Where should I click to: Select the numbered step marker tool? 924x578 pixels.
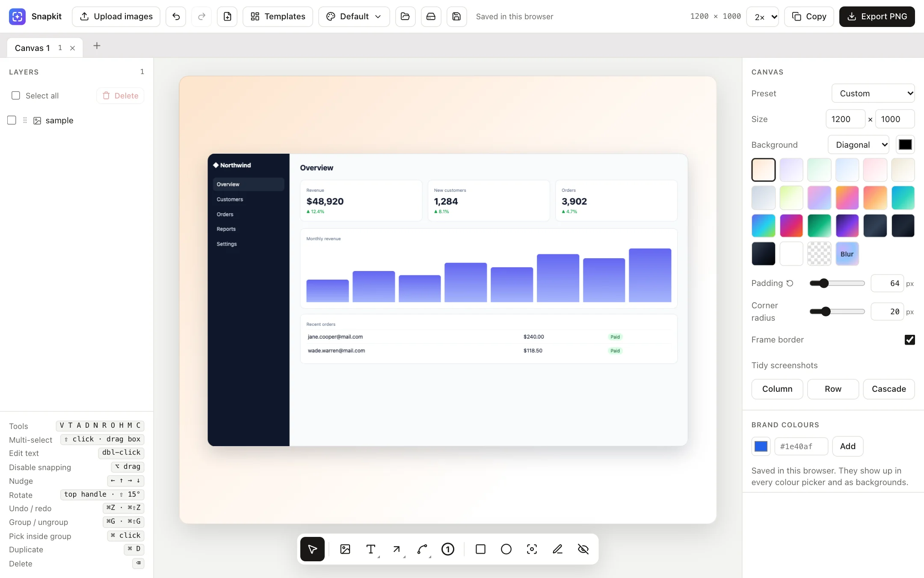(448, 549)
